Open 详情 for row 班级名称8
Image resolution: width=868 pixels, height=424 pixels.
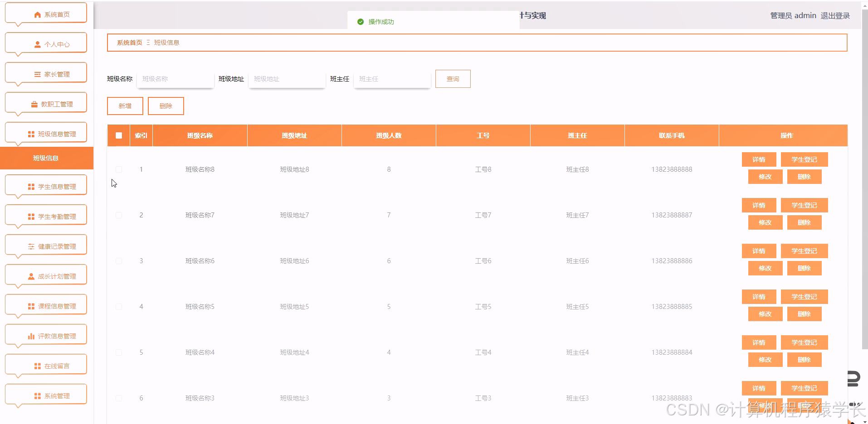(x=759, y=159)
